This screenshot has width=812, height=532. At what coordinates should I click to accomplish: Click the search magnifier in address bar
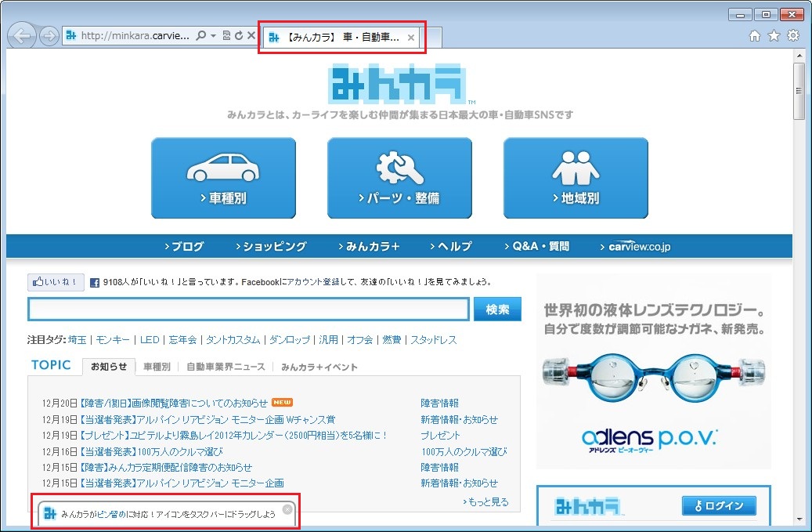pos(201,35)
